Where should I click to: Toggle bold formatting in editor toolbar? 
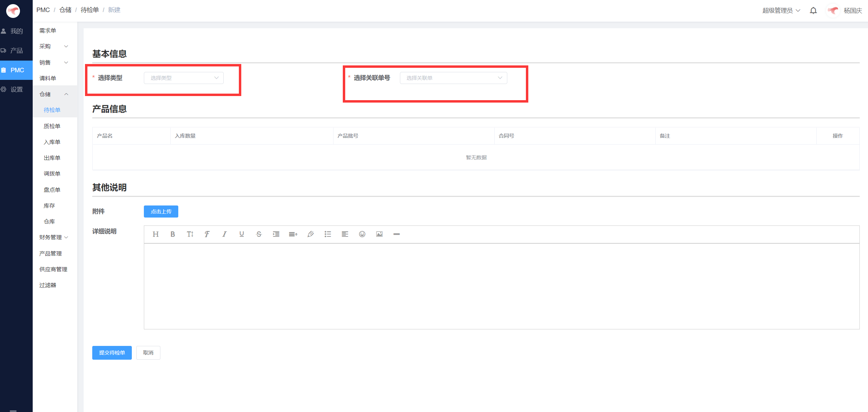coord(173,234)
